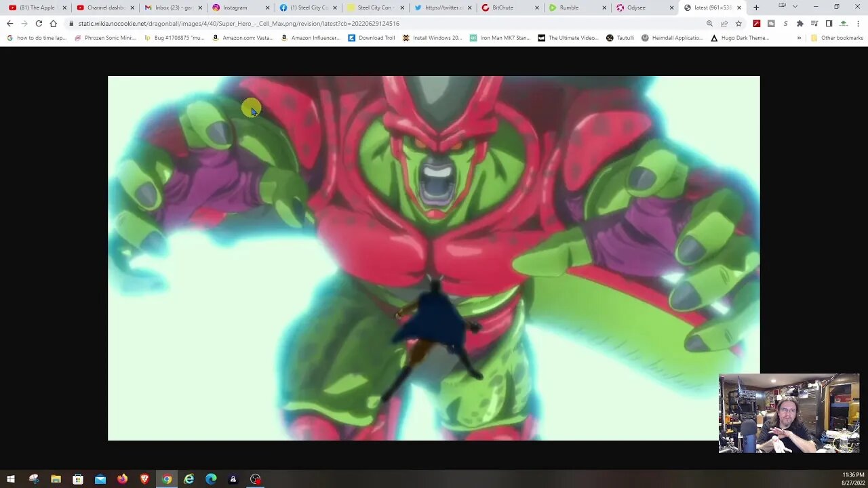Open the Hugo Dark Theme bookmark

click(739, 38)
